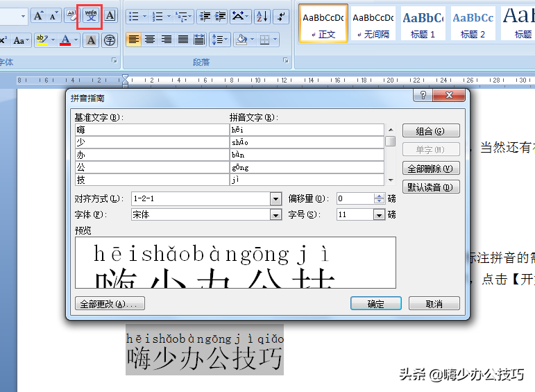535x392 pixels.
Task: Open the 字体 font dropdown showing 宋体
Action: (x=275, y=215)
